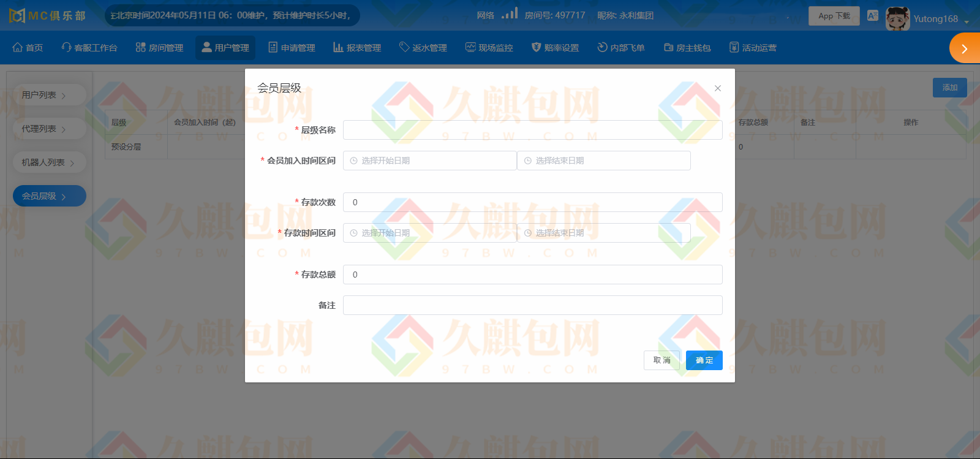Open the 活动运营 menu
Viewport: 980px width, 459px height.
pyautogui.click(x=753, y=48)
